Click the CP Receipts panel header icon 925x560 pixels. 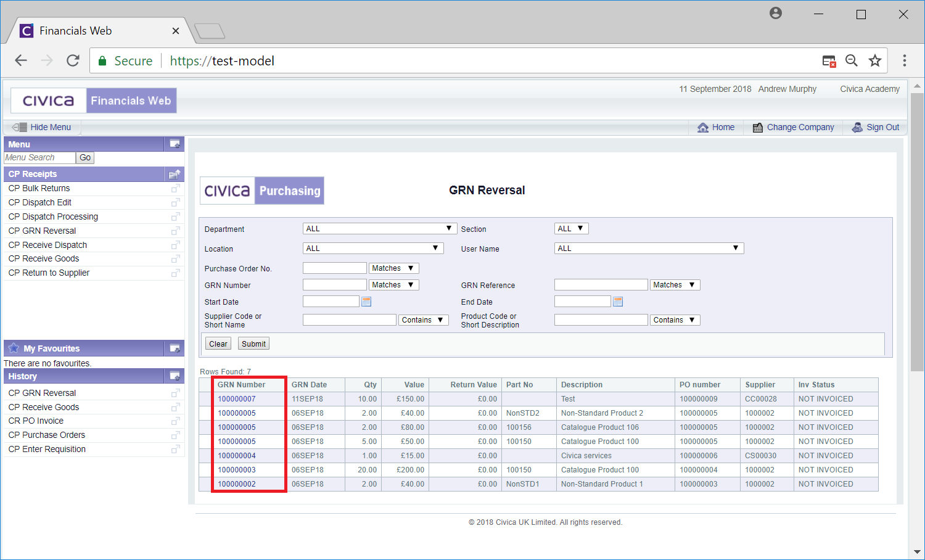175,174
